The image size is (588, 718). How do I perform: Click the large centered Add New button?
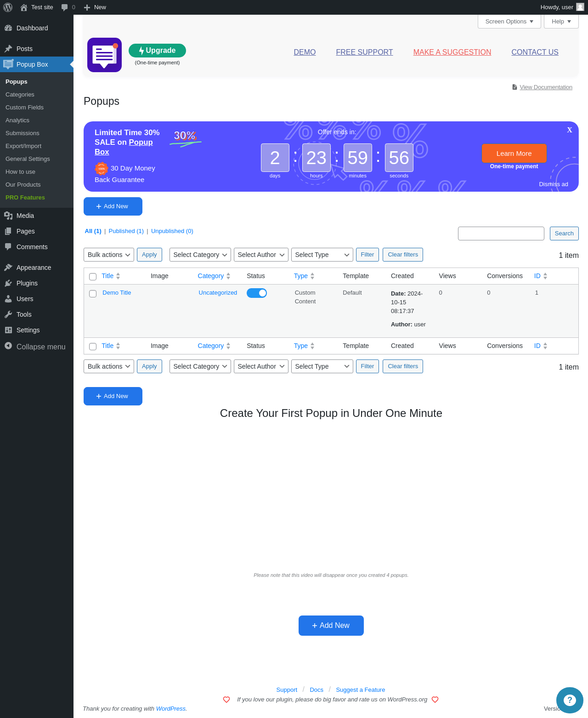tap(331, 626)
